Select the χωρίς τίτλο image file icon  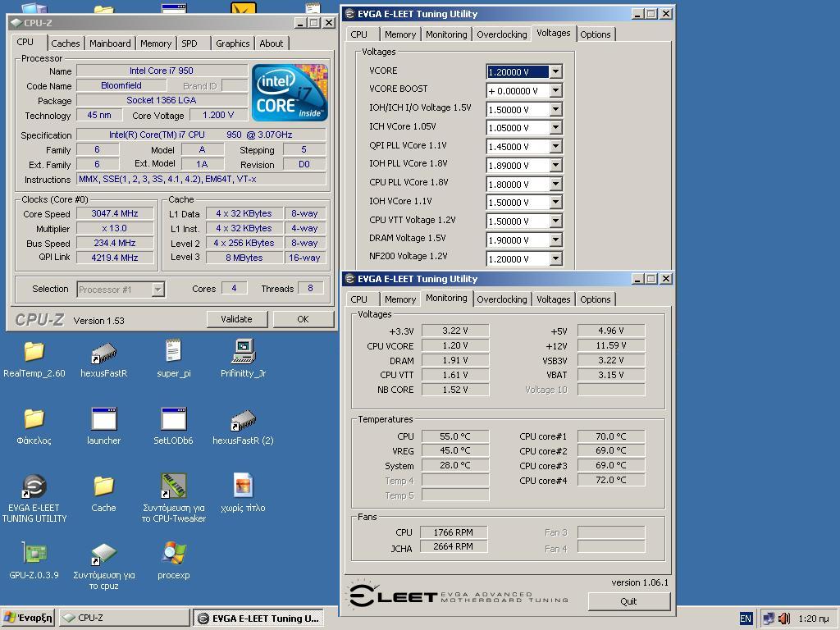tap(243, 486)
